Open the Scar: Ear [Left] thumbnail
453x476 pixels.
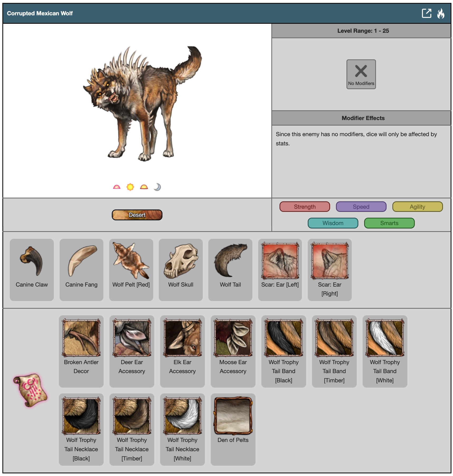[280, 261]
